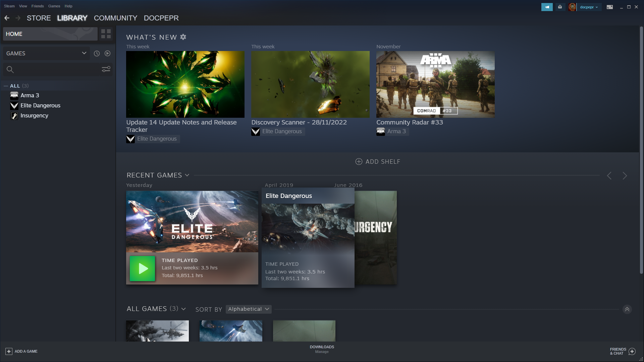The height and width of the screenshot is (362, 644).
Task: Click the library search input field
Action: point(57,69)
